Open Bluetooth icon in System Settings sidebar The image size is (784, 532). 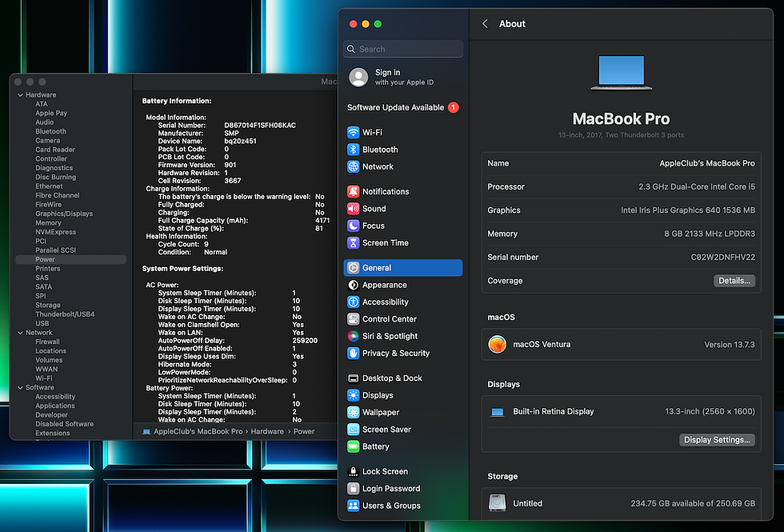353,150
